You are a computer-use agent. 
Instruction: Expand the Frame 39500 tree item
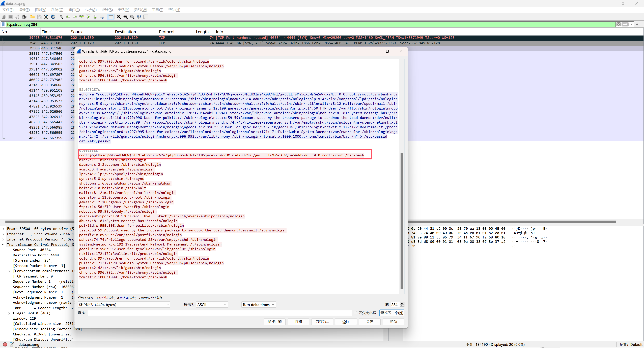tap(3, 229)
